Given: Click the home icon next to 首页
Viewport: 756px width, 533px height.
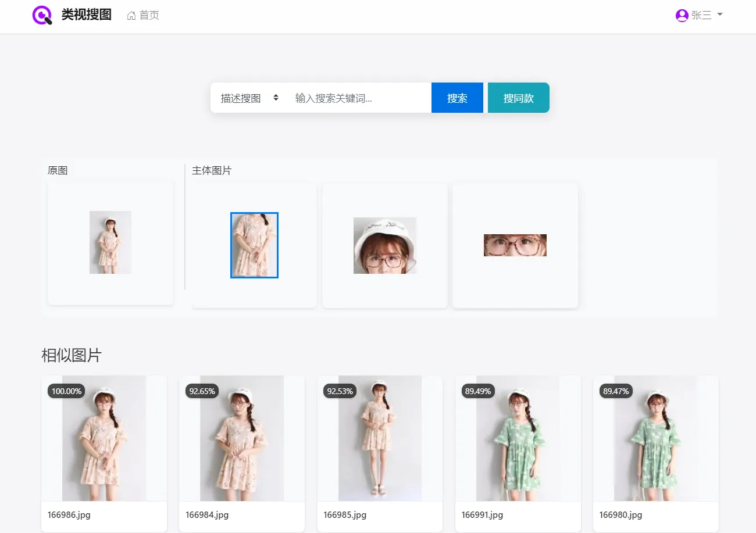Looking at the screenshot, I should point(130,15).
